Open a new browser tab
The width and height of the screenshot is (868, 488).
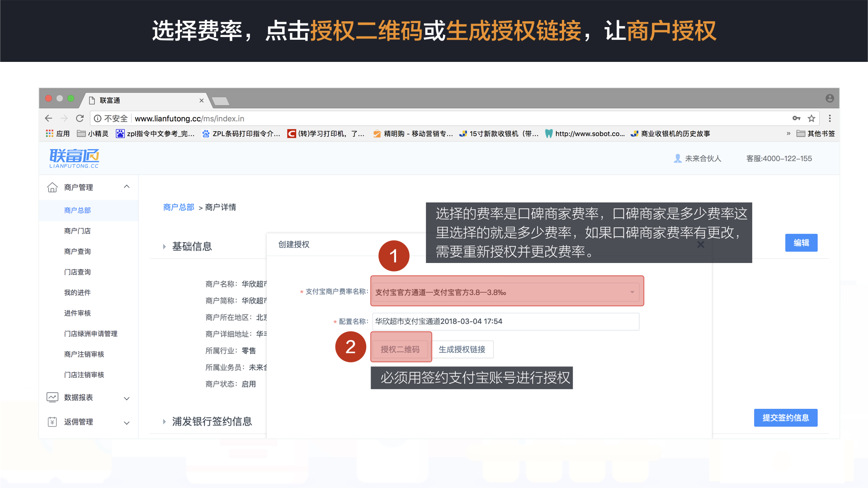pos(220,101)
